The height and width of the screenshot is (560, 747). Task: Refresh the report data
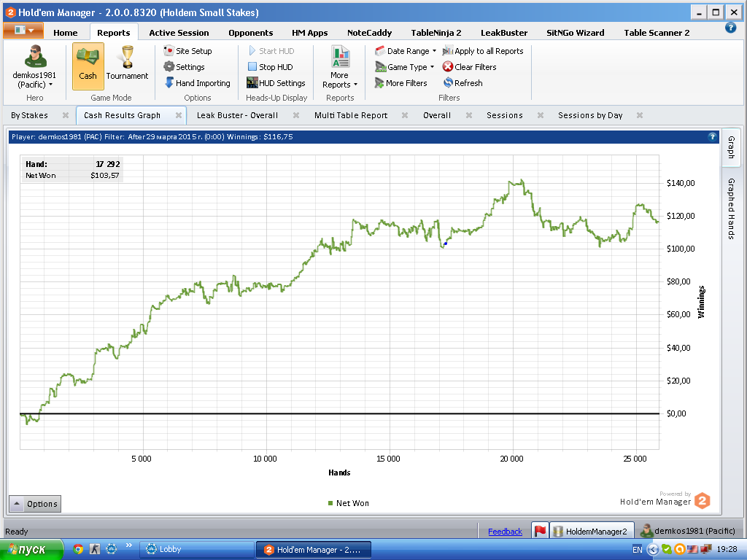pos(462,83)
